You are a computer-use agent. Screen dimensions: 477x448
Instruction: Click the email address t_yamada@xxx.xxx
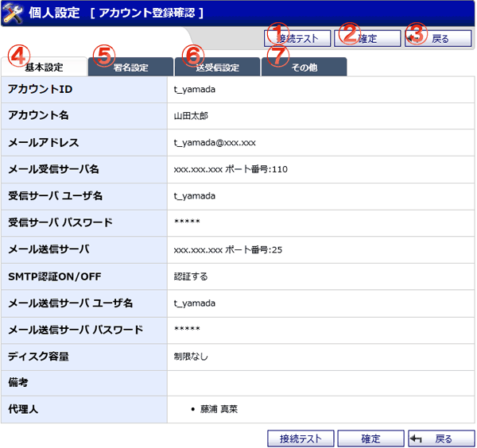(x=215, y=142)
